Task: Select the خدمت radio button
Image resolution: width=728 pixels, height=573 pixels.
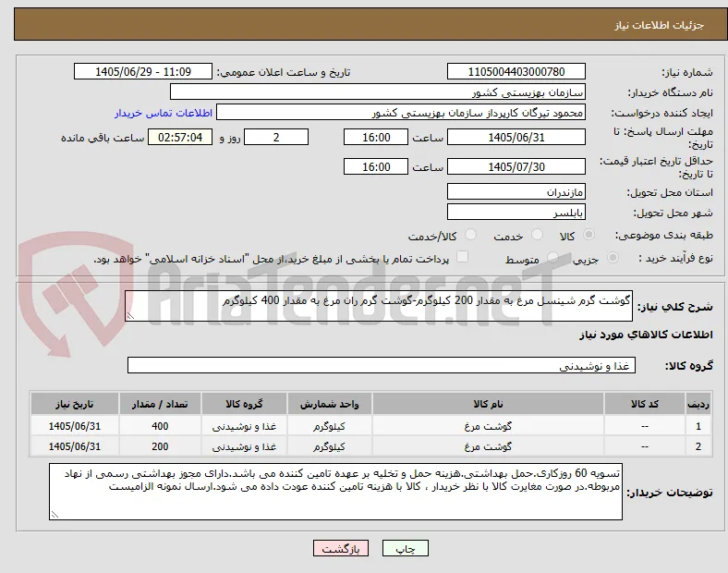Action: click(x=537, y=235)
